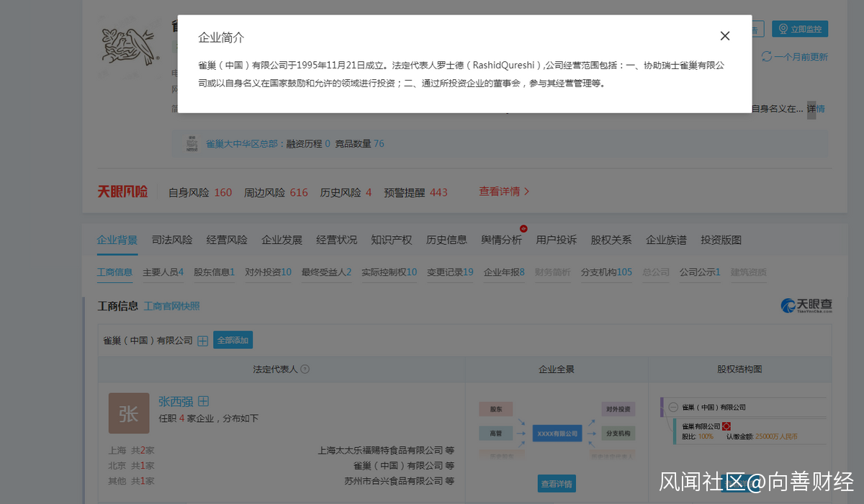Viewport: 864px width, 504px height.
Task: Open the 详情 link after company description
Action: pos(816,109)
